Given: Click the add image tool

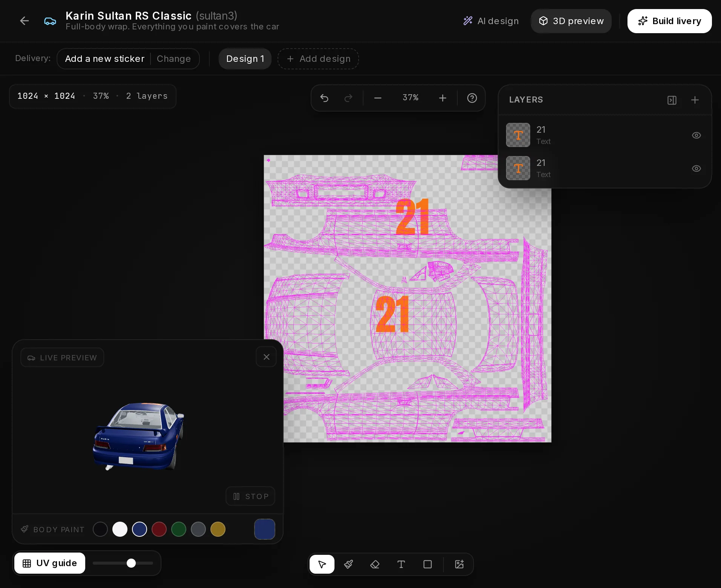Looking at the screenshot, I should pyautogui.click(x=459, y=564).
